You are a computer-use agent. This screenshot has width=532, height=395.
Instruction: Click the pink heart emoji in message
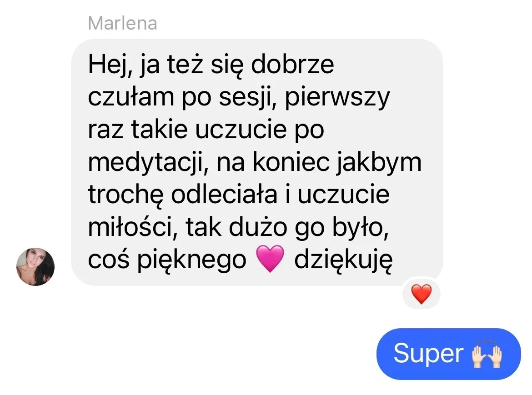pos(270,259)
